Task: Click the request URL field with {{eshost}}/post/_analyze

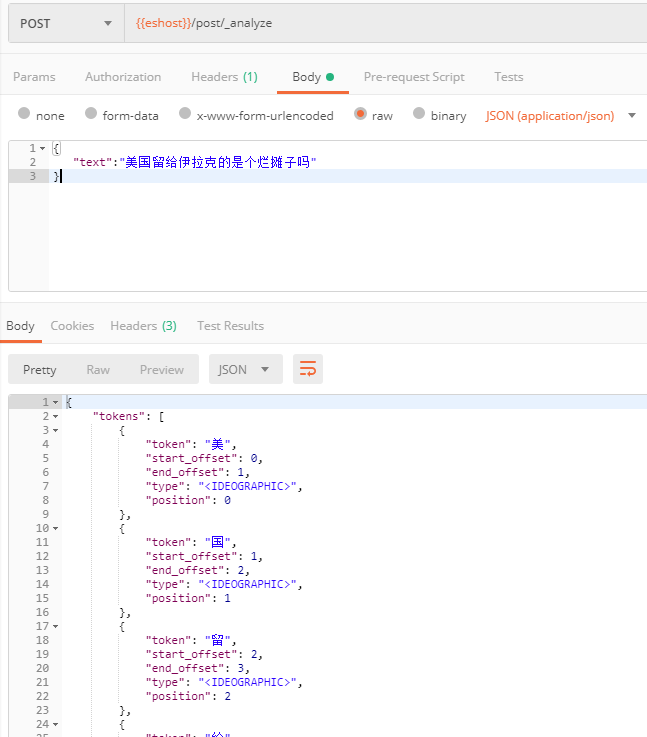Action: tap(385, 24)
